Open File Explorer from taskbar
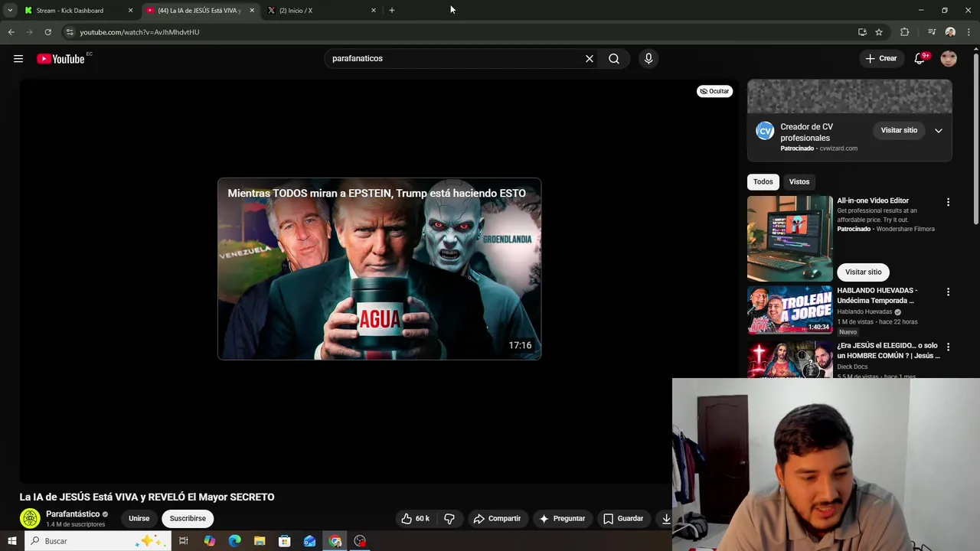This screenshot has height=551, width=980. click(x=260, y=541)
